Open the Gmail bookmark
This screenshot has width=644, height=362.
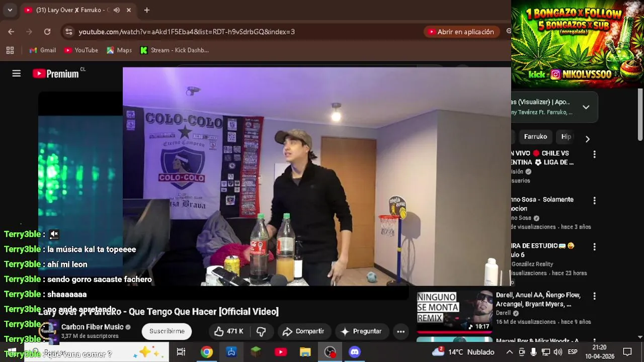click(43, 50)
